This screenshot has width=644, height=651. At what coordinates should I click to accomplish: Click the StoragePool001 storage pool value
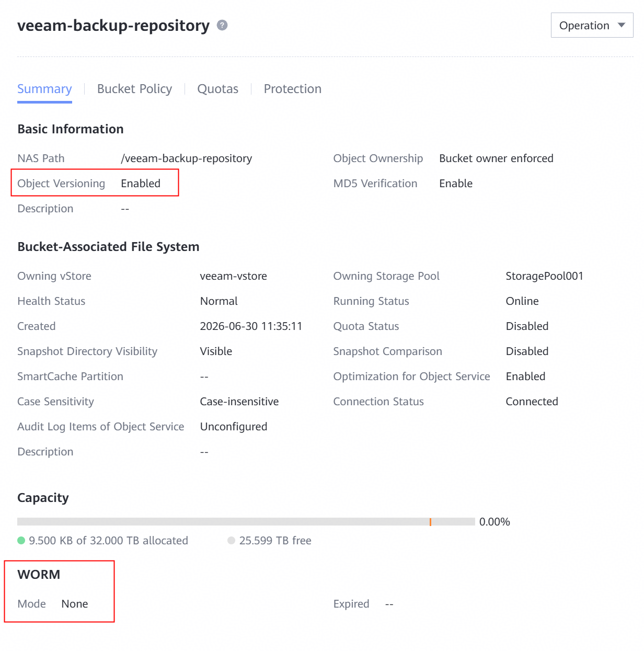tap(544, 276)
